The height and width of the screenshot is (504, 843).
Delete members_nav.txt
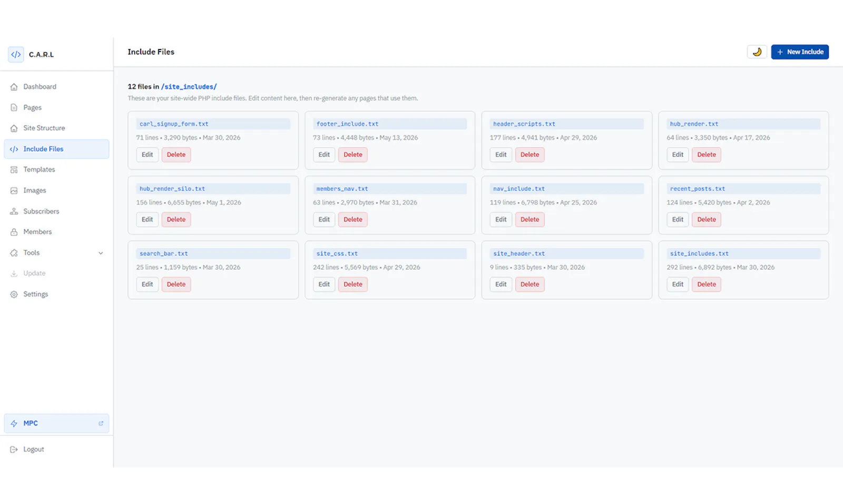[353, 220]
